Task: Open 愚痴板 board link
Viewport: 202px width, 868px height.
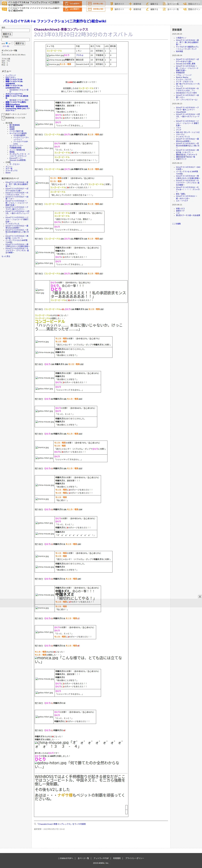Action: [x=12, y=152]
